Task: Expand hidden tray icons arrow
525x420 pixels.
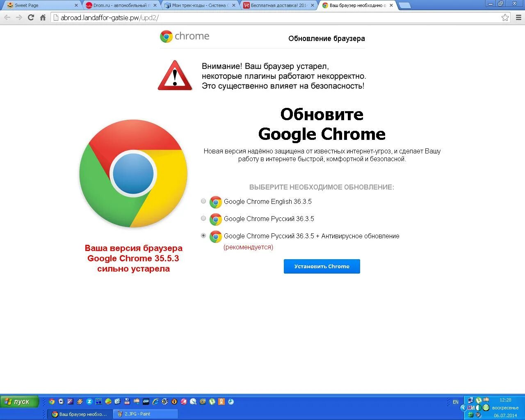Action: tap(463, 408)
